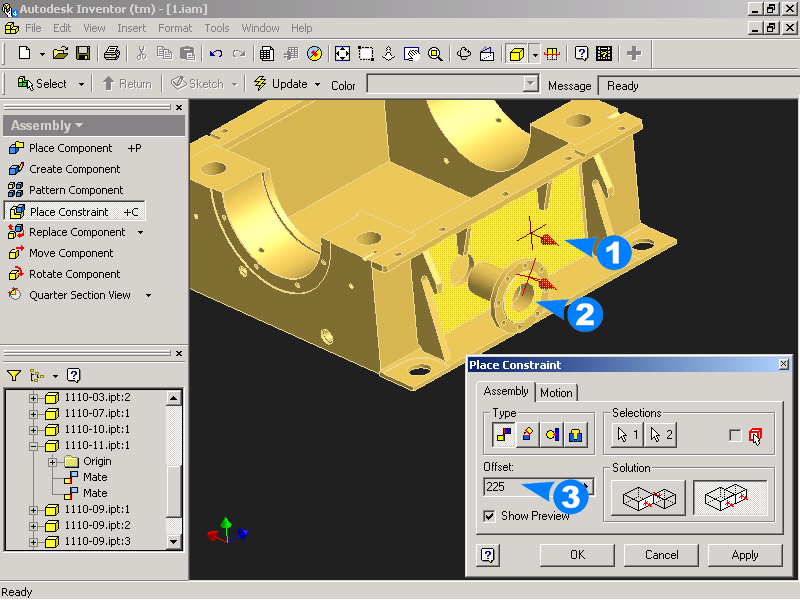Viewport: 800px width, 600px height.
Task: Open the Color combo box dropdown
Action: point(531,84)
